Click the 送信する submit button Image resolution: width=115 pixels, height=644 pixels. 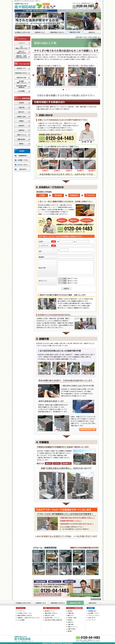[66, 288]
